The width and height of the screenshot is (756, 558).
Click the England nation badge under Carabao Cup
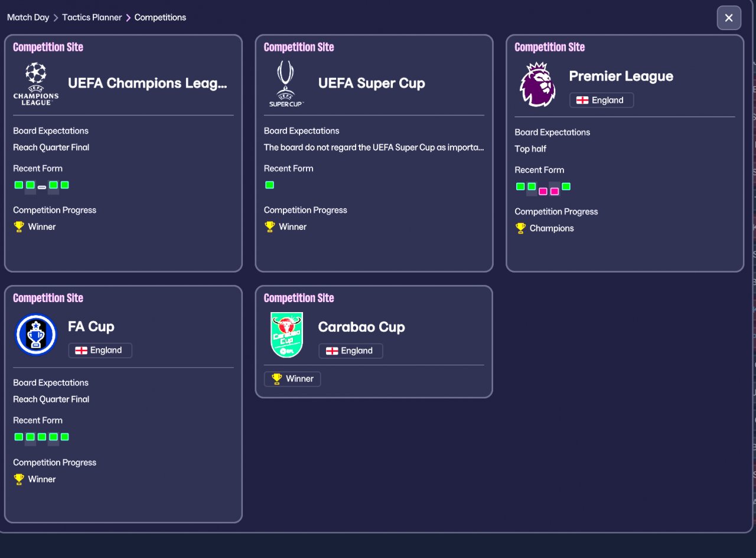[x=350, y=351]
